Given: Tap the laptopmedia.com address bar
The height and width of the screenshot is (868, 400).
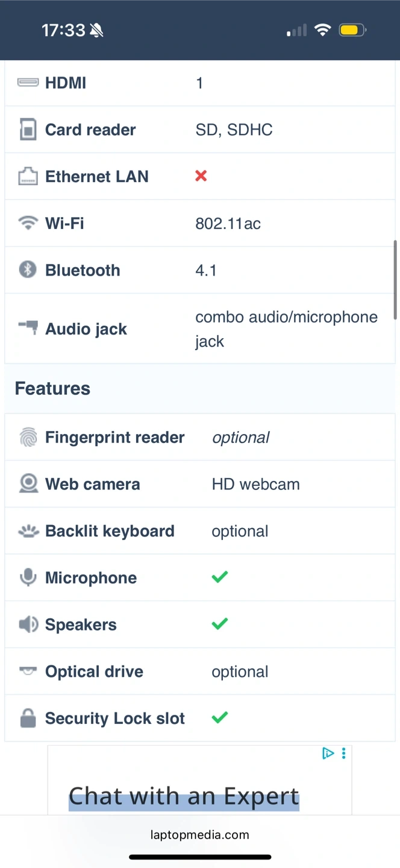Looking at the screenshot, I should coord(200,835).
